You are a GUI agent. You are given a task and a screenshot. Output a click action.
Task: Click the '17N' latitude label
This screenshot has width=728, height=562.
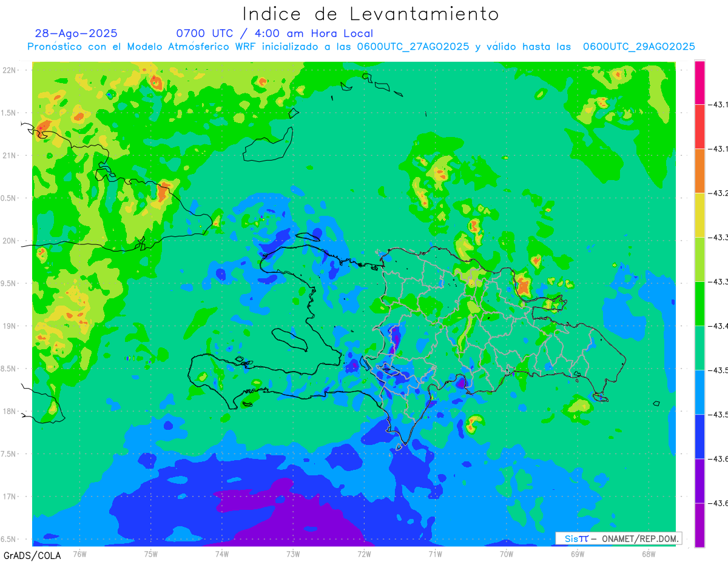pos(10,497)
